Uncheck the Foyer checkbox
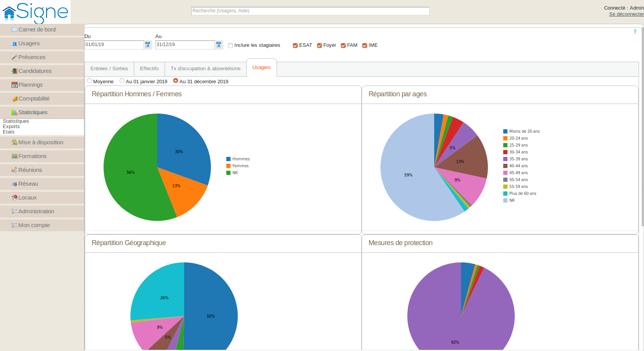 [x=320, y=46]
